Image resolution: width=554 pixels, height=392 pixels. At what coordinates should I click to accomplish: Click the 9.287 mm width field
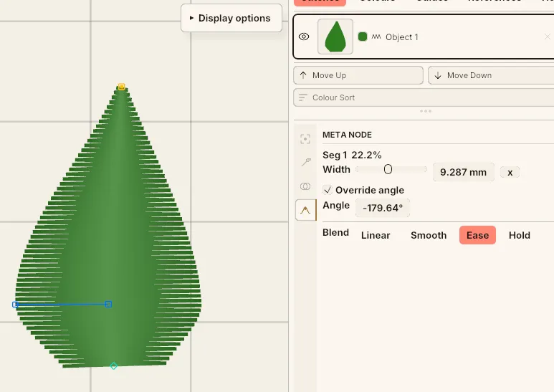pyautogui.click(x=463, y=172)
